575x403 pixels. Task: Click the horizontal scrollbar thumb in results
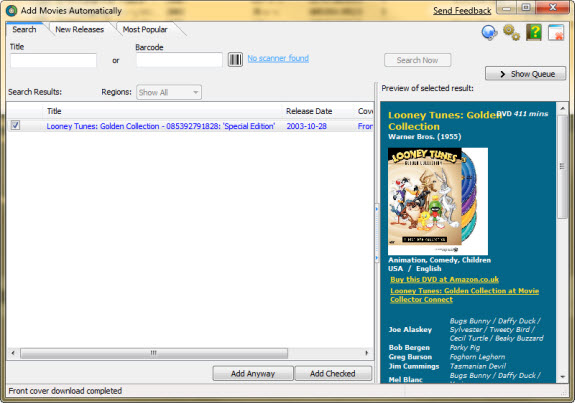154,353
